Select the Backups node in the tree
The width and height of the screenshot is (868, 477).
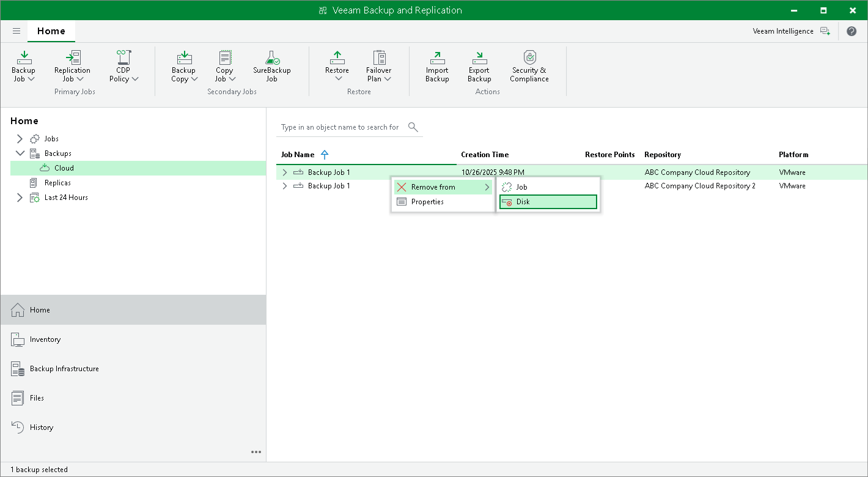point(57,153)
